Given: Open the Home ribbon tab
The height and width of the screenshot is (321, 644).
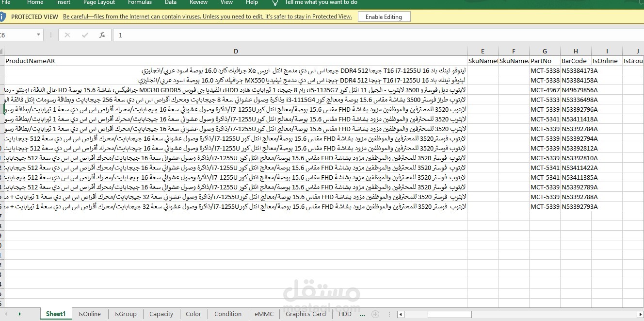Looking at the screenshot, I should tap(35, 2).
